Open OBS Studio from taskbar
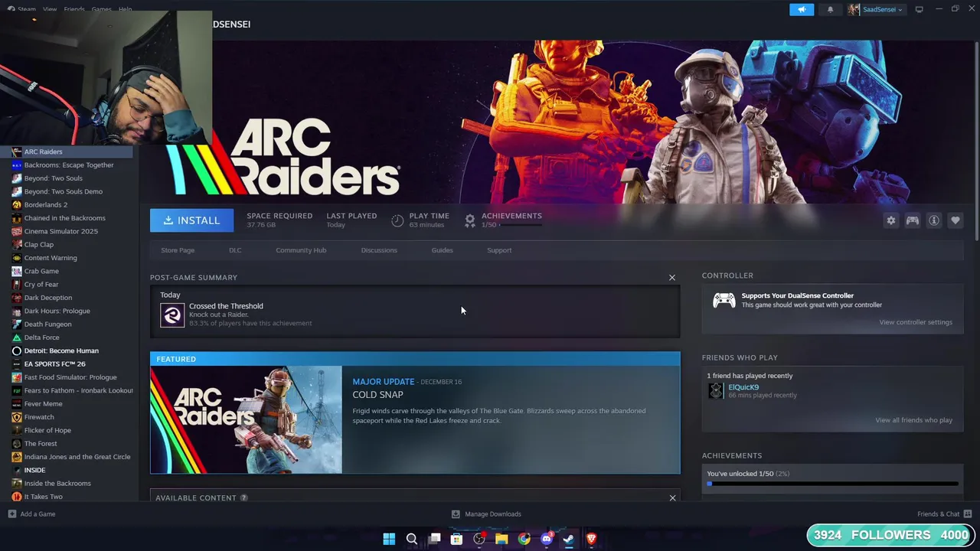 click(x=479, y=539)
